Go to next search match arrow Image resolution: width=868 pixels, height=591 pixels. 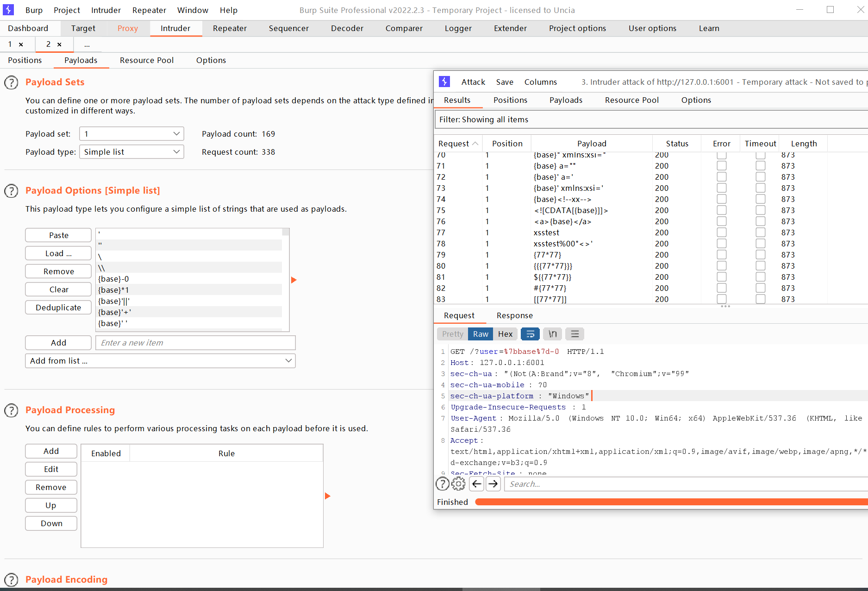[493, 484]
